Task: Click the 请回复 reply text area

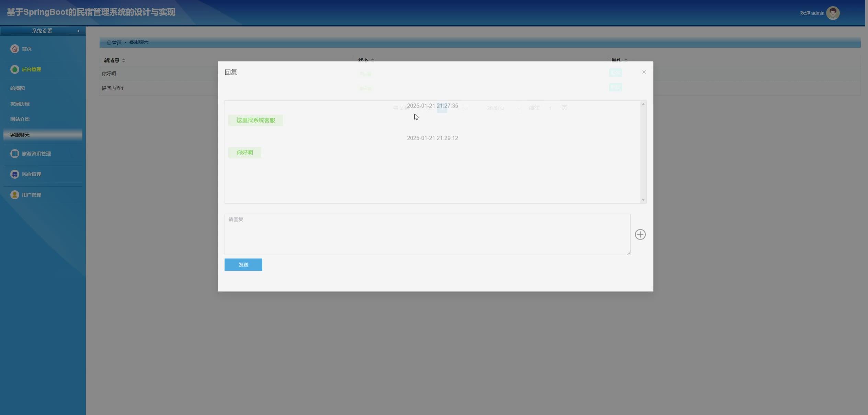Action: coord(427,235)
